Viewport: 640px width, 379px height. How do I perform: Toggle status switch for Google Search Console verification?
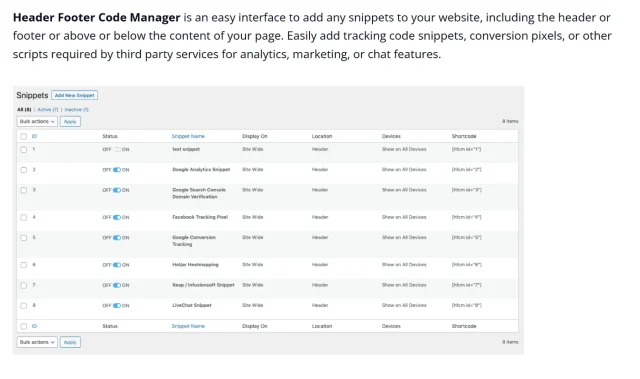click(117, 190)
